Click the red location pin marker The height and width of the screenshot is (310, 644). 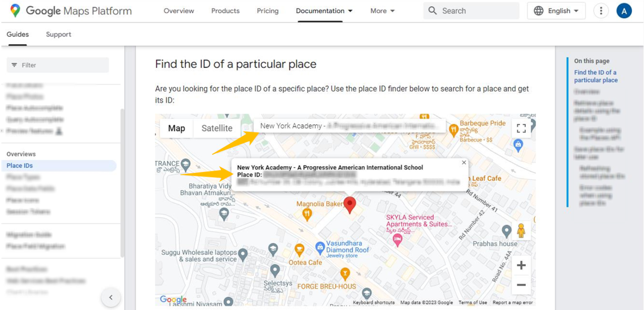click(x=350, y=205)
